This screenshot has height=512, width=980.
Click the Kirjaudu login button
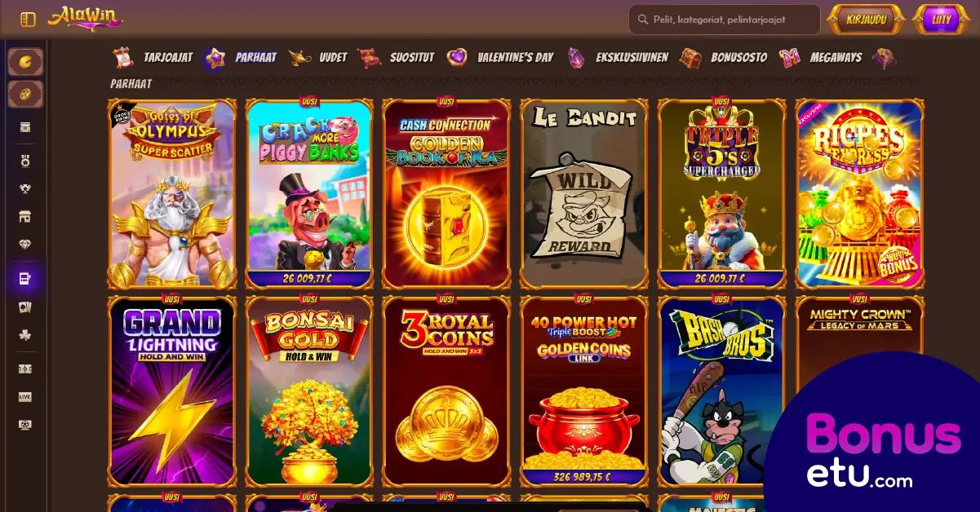click(866, 20)
